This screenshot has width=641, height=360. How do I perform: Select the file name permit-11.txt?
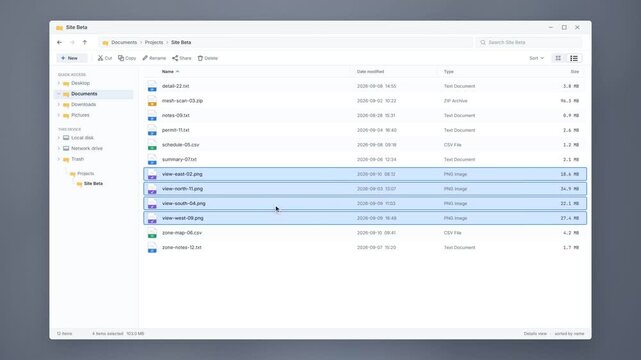(175, 130)
